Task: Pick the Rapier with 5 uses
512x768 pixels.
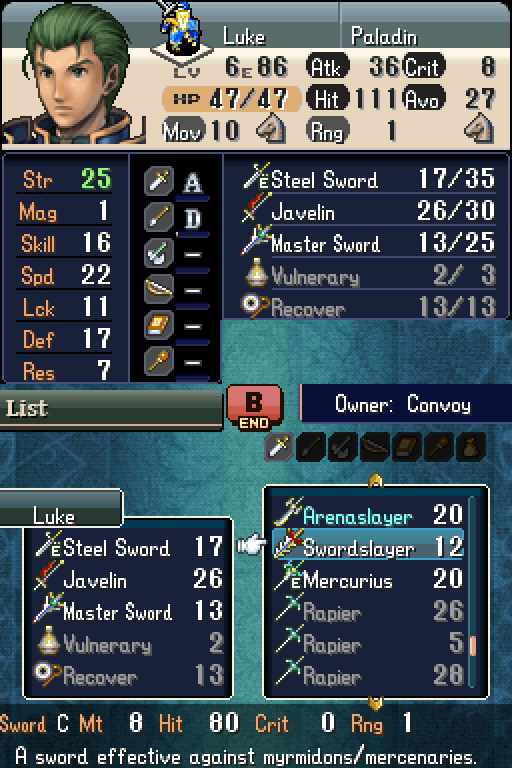Action: 368,644
